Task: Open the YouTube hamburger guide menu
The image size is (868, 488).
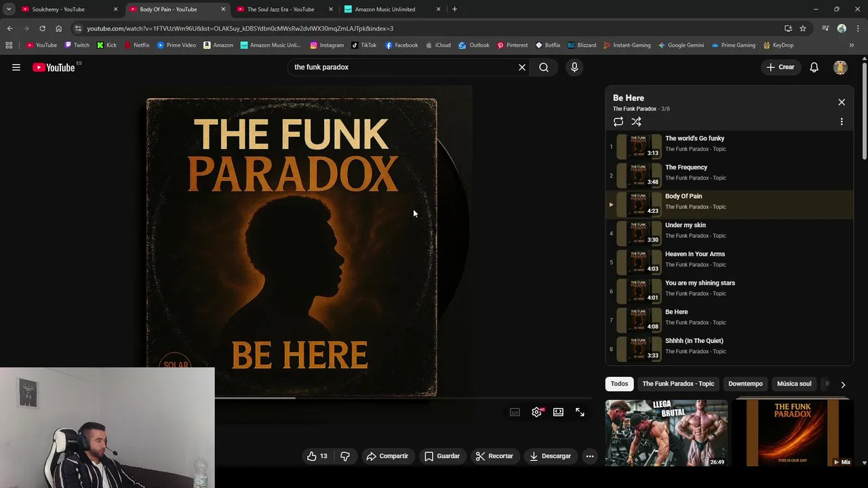Action: pos(16,67)
